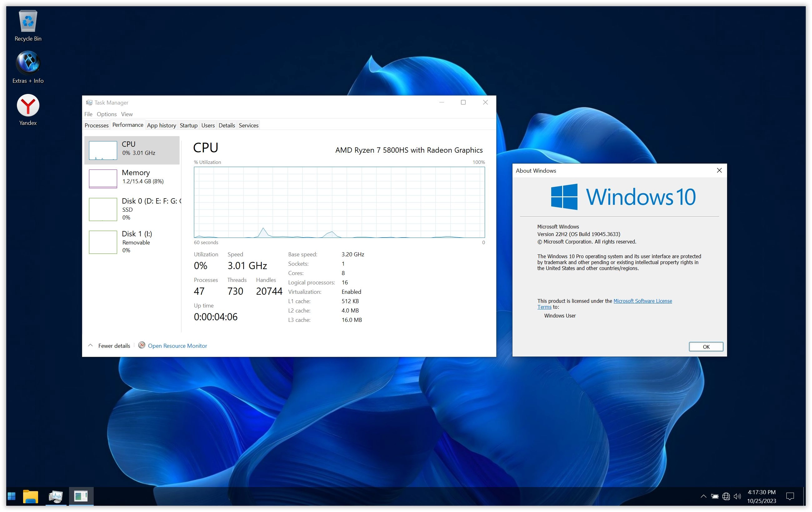
Task: Show hidden tray icons chevron
Action: point(703,496)
